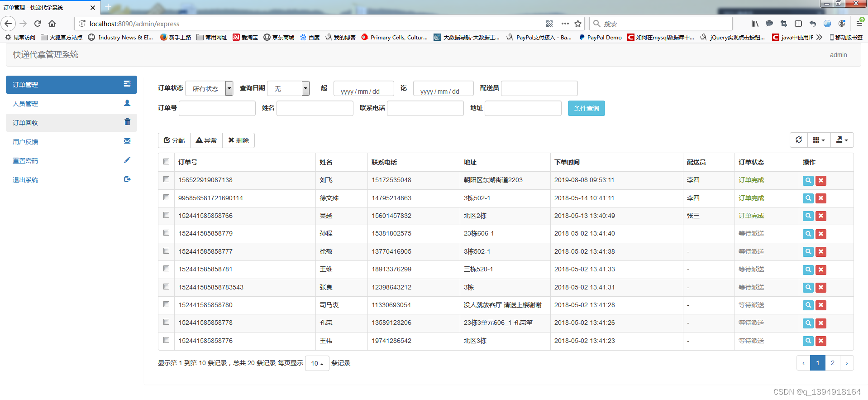
Task: Open the table columns dropdown
Action: 819,140
